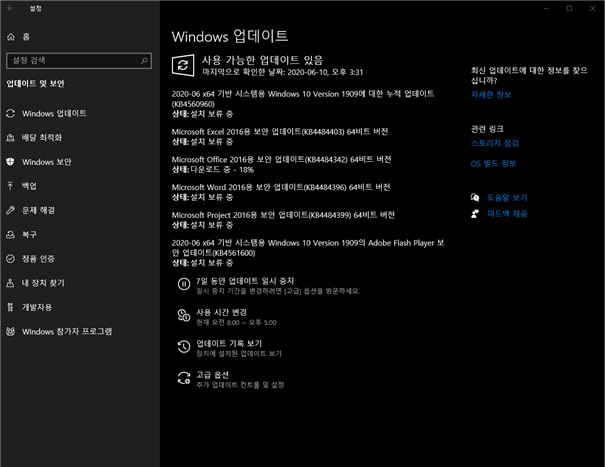Click the 피드백 제공 person icon
Screen dimensions: 605x467
click(x=475, y=214)
